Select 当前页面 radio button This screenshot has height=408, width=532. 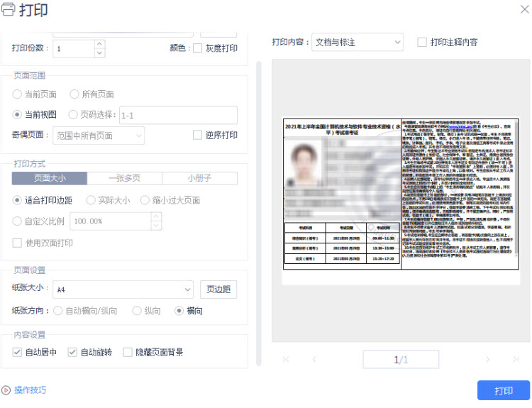pos(17,94)
